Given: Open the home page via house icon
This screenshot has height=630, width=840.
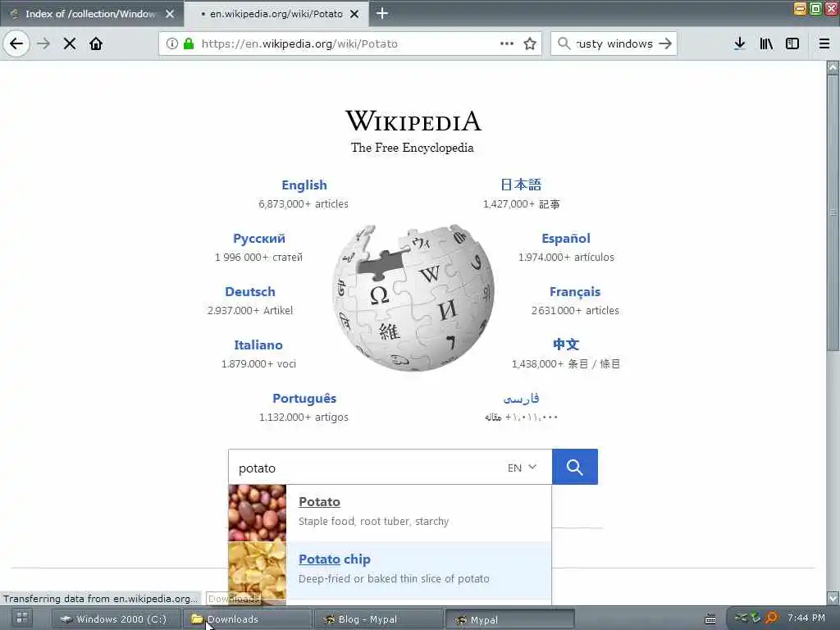Looking at the screenshot, I should pos(96,43).
